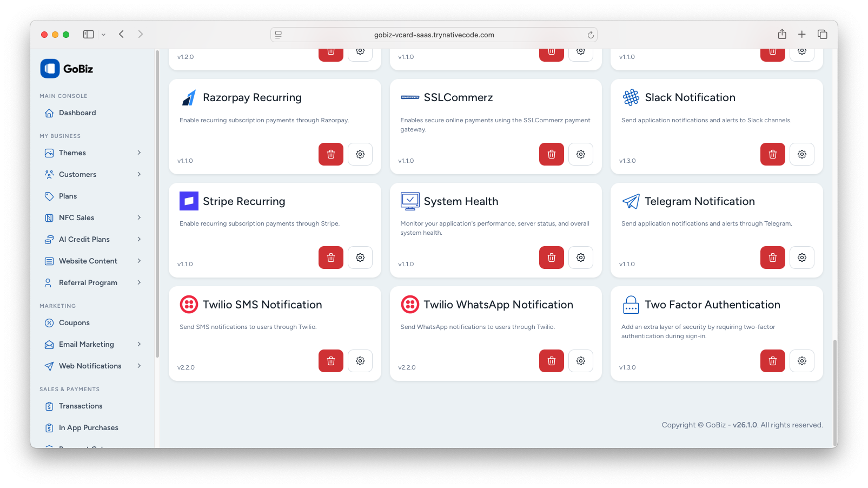This screenshot has height=488, width=868.
Task: Click the System Health monitor icon
Action: pyautogui.click(x=410, y=201)
